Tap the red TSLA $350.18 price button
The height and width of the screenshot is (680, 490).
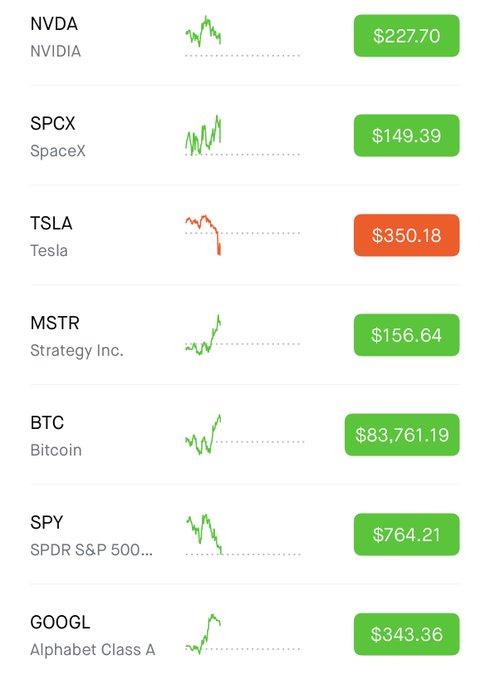pos(406,235)
